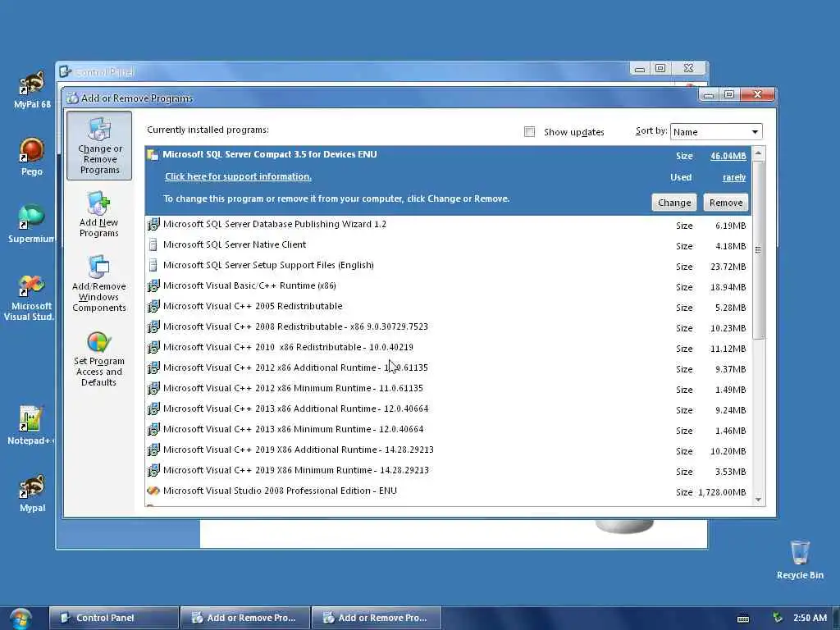840x630 pixels.
Task: Click the icon for Visual C++ 2005 Redistributable
Action: 153,307
